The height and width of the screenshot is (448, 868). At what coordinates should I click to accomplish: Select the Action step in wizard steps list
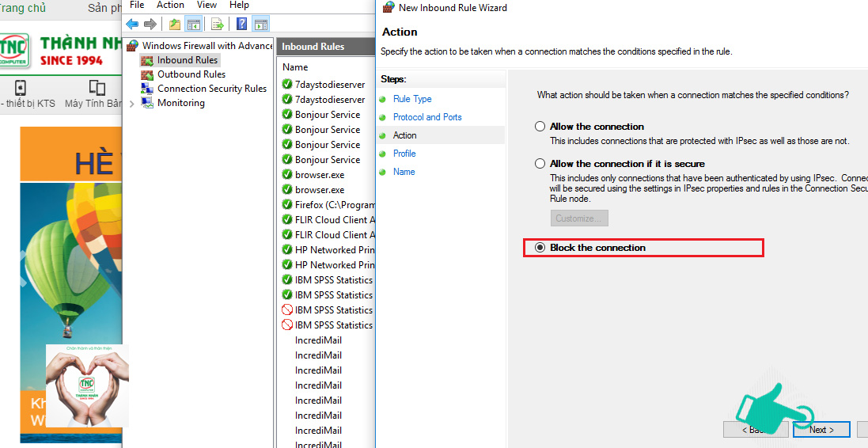coord(404,135)
